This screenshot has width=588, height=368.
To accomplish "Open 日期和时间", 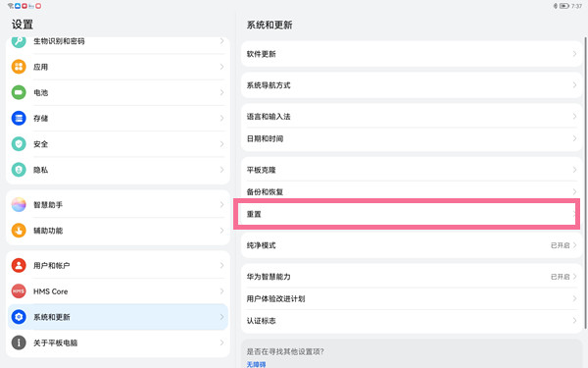I will 412,139.
